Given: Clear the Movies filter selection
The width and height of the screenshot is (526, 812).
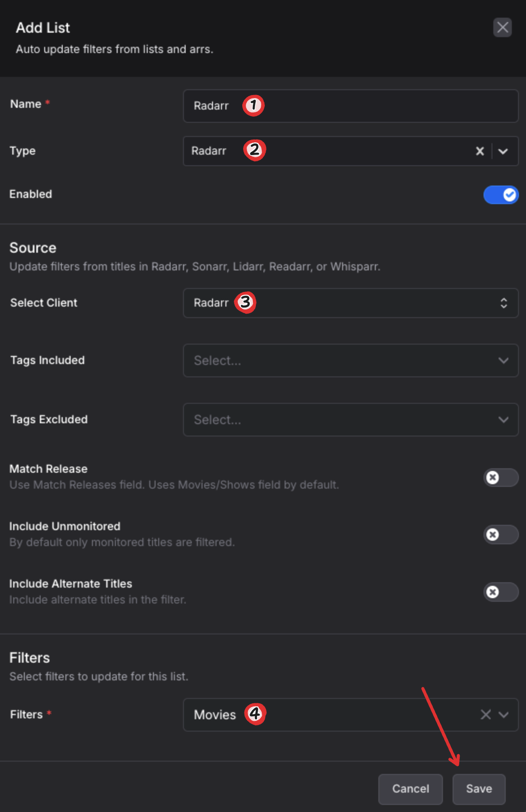Looking at the screenshot, I should (x=485, y=714).
